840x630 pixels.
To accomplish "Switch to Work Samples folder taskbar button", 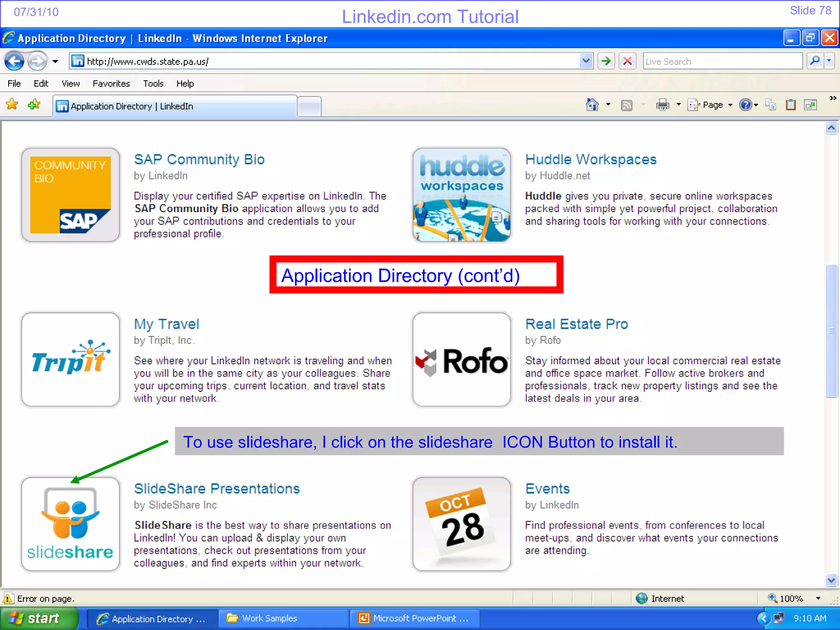I will (283, 619).
